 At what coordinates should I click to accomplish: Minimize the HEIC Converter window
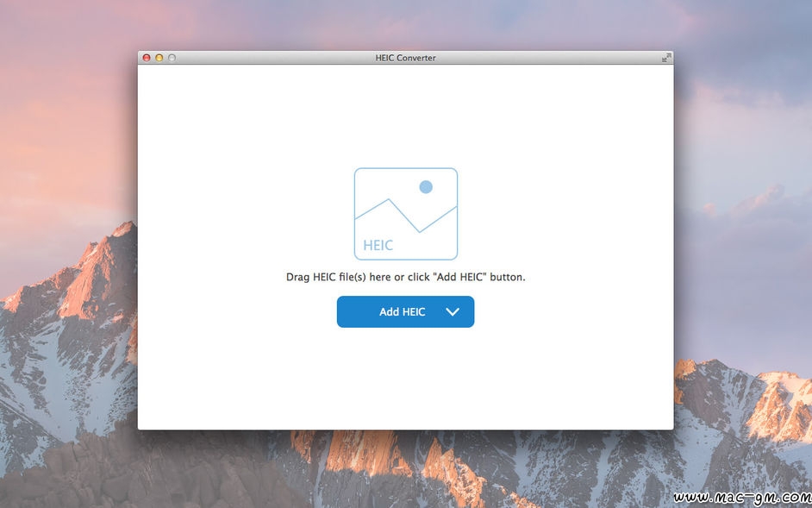tap(159, 58)
